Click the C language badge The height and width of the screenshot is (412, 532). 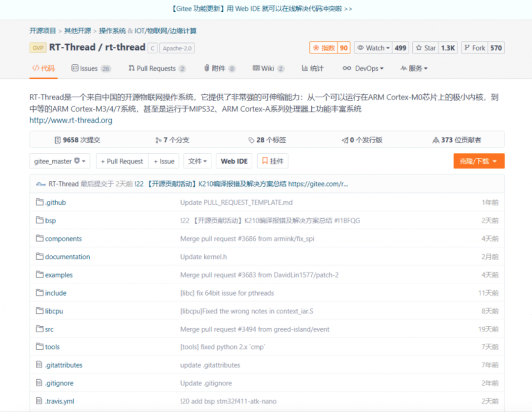152,48
